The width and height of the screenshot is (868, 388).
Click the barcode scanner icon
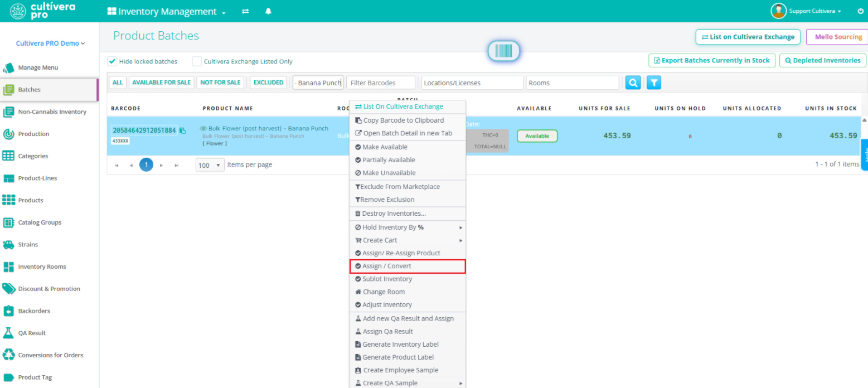pyautogui.click(x=504, y=51)
